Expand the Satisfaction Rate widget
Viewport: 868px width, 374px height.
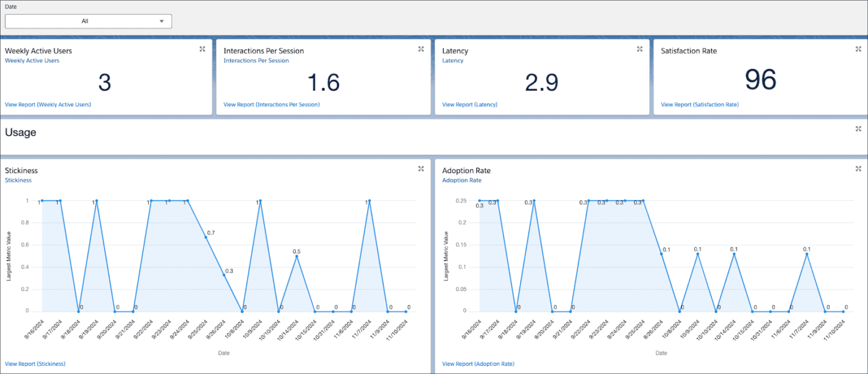(x=858, y=49)
